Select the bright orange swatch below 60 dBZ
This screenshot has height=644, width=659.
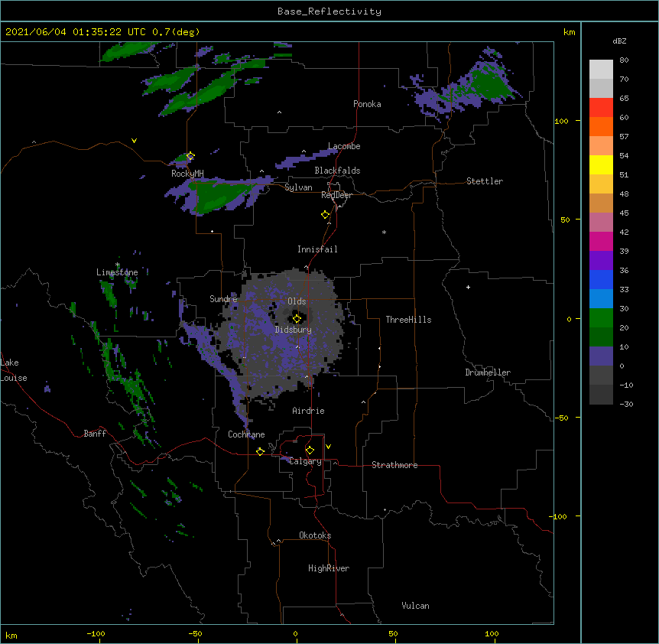601,126
